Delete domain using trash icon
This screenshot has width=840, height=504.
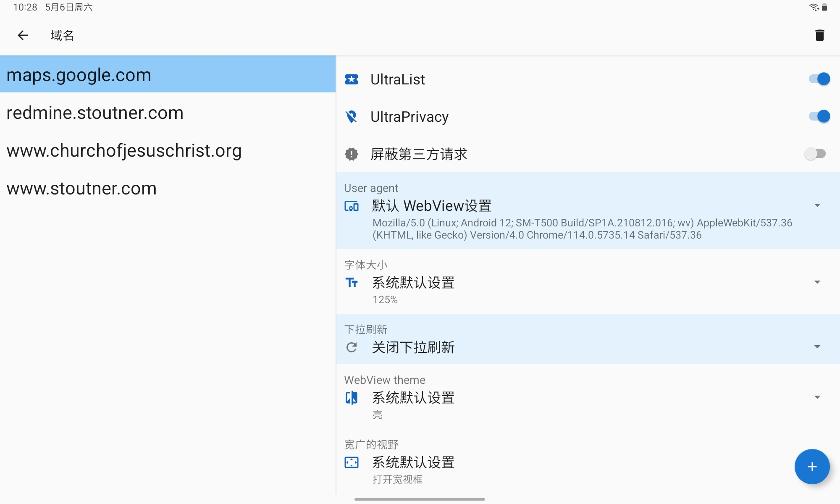(819, 36)
